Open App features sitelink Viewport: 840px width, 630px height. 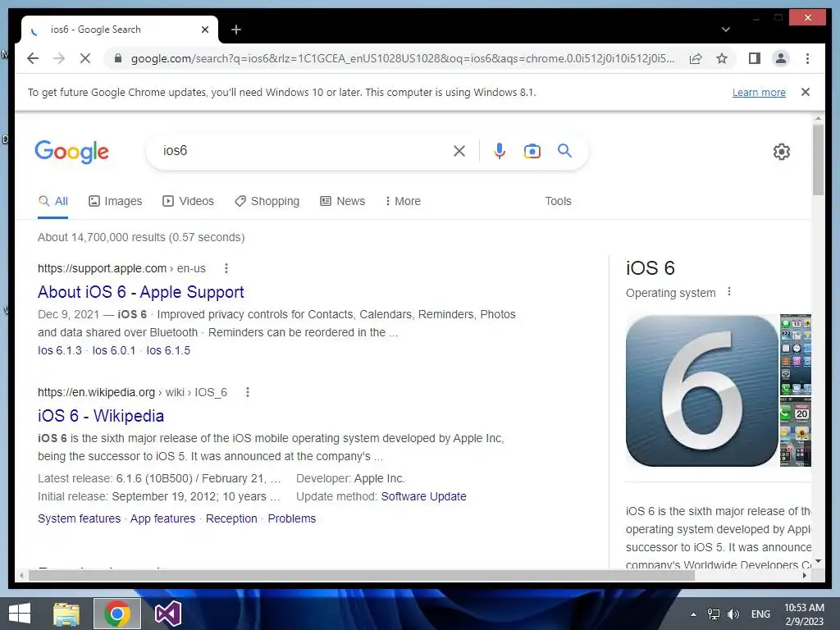tap(163, 518)
